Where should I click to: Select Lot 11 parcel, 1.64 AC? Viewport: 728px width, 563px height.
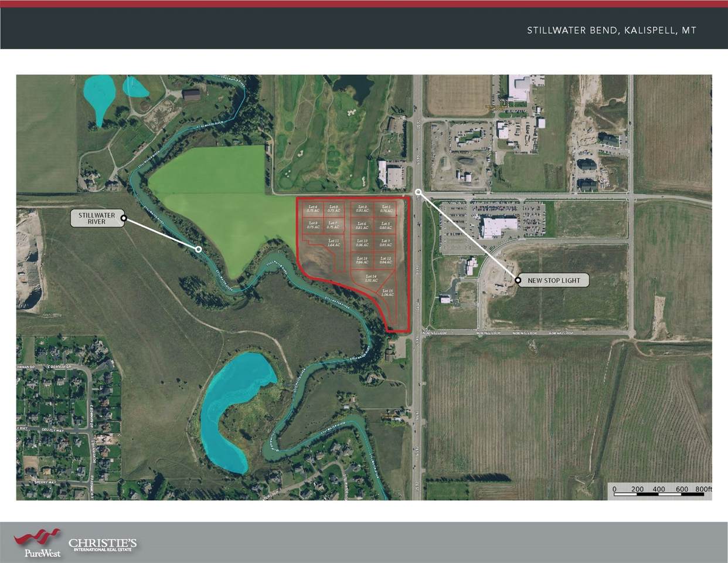(x=333, y=243)
